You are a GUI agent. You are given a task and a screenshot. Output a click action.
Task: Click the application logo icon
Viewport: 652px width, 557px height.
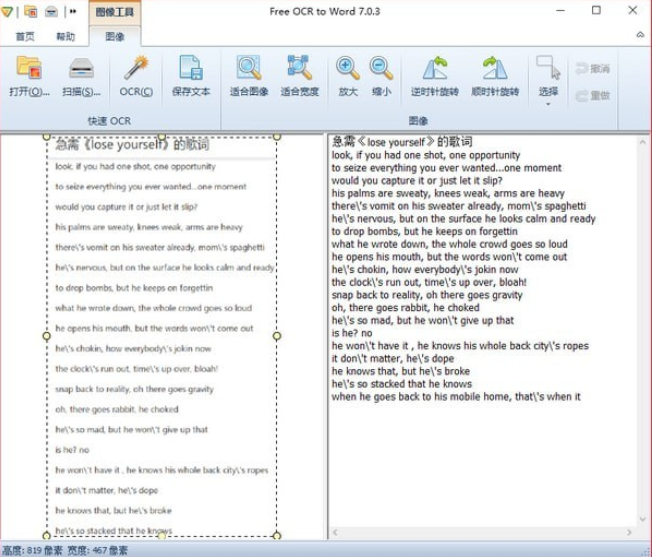7,12
